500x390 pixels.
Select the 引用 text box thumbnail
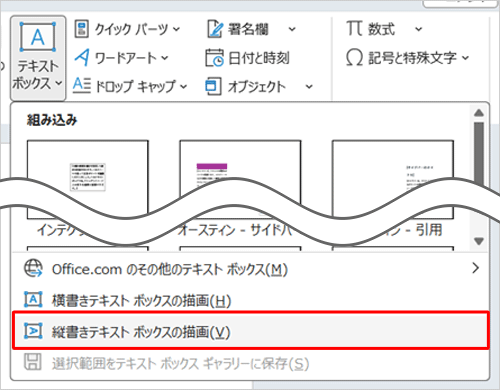tap(393, 179)
